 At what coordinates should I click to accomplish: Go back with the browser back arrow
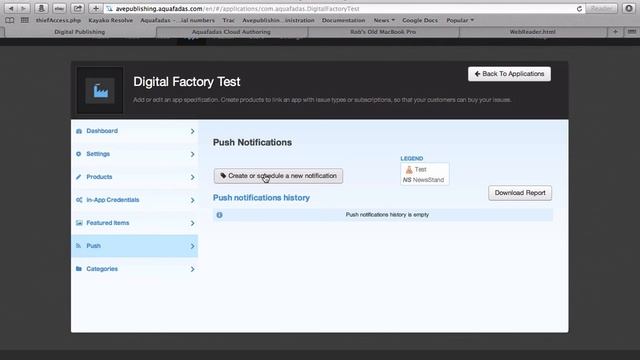pyautogui.click(x=11, y=8)
